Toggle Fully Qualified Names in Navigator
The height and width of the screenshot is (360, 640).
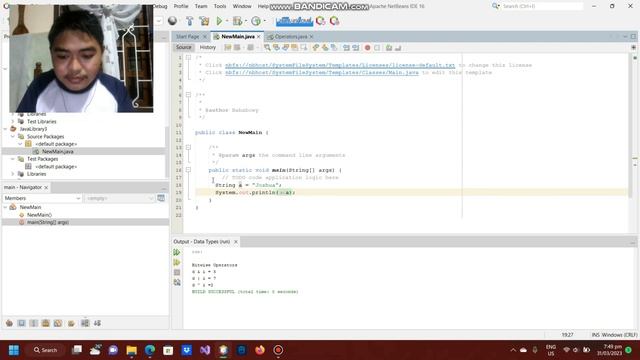(71, 323)
